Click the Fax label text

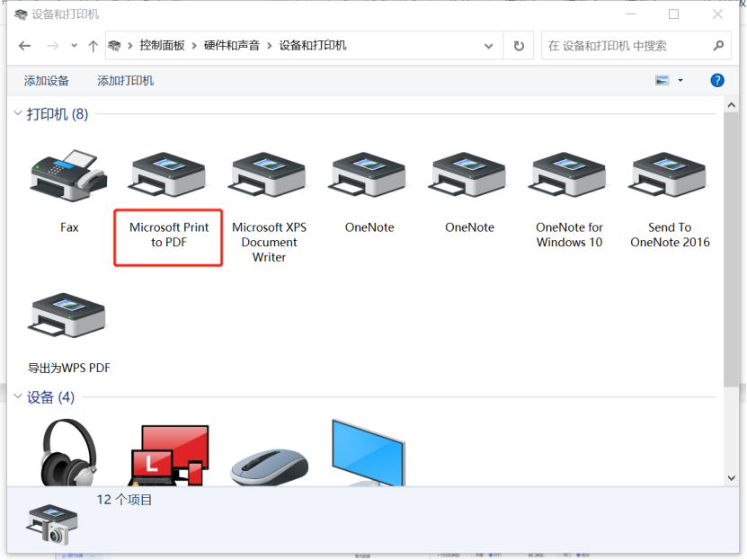(69, 227)
